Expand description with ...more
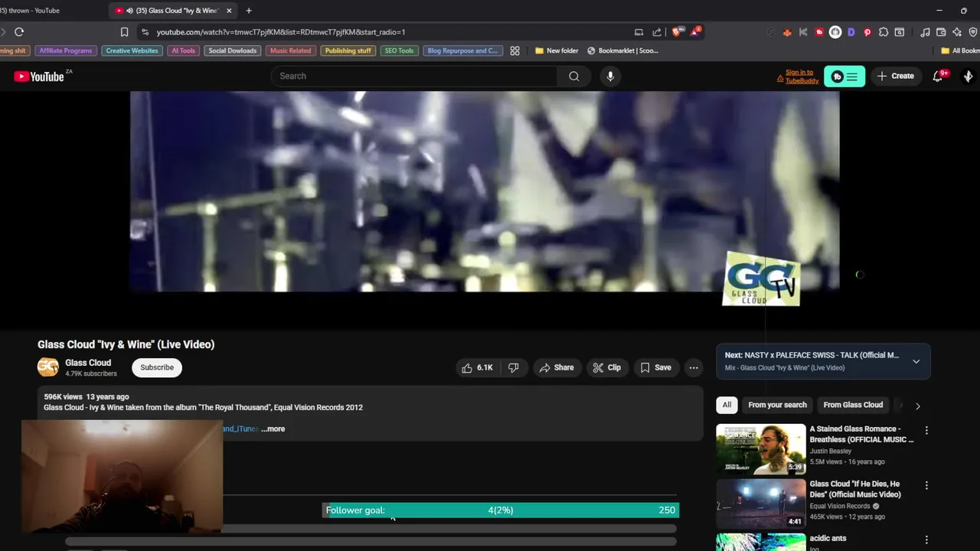 273,429
